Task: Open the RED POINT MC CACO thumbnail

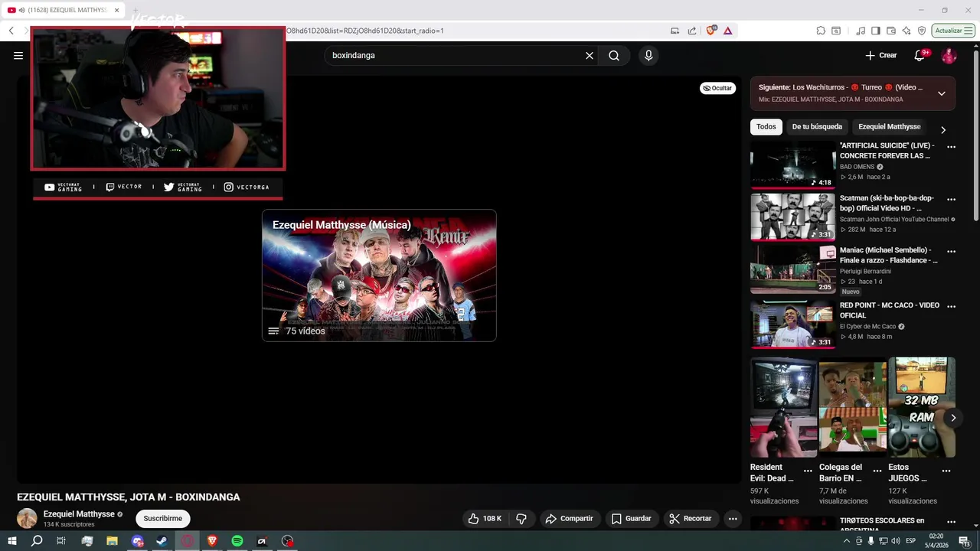Action: [792, 324]
